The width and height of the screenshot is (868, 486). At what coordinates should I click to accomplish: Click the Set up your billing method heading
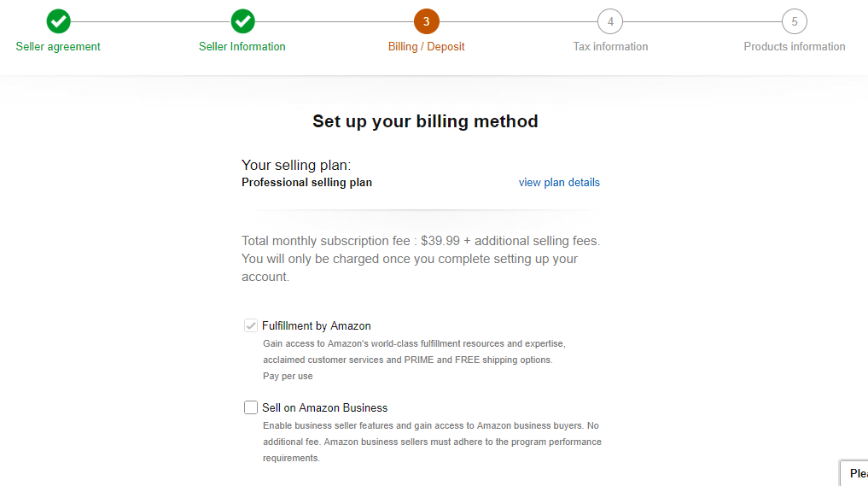(425, 121)
